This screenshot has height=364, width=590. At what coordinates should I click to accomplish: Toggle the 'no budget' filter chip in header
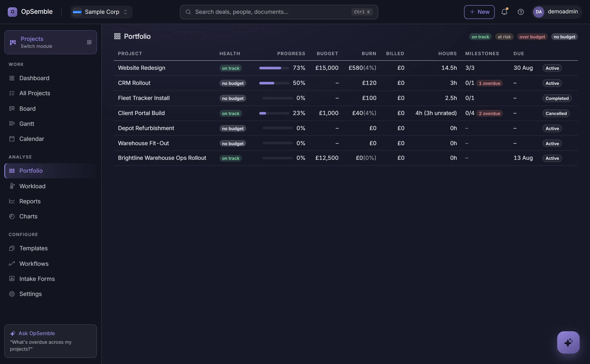point(564,37)
